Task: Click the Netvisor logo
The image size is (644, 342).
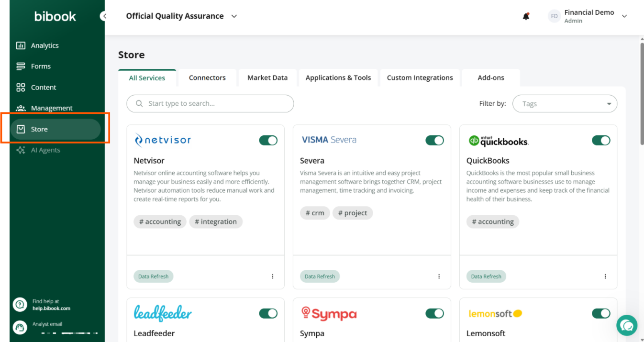Action: 163,140
